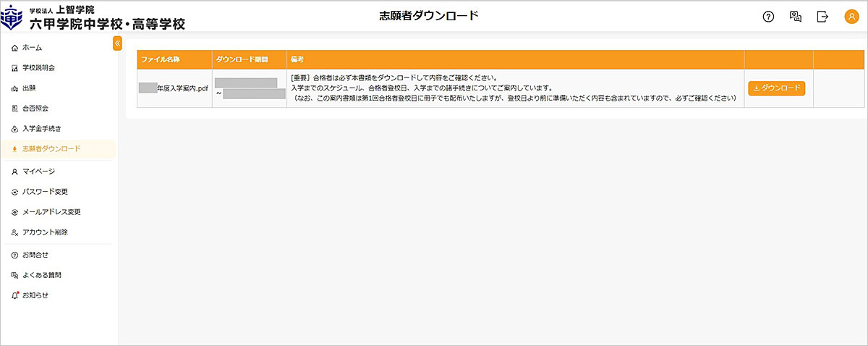Click the school crest logo

tap(13, 17)
